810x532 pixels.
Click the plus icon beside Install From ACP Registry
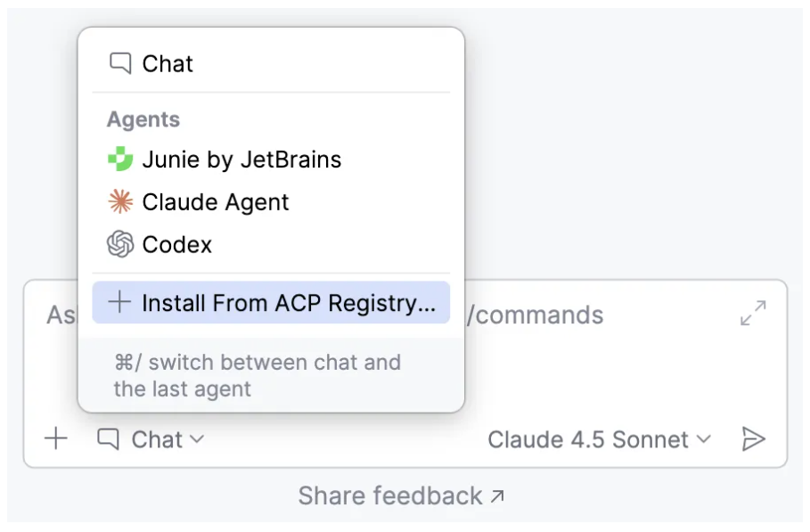[x=119, y=303]
